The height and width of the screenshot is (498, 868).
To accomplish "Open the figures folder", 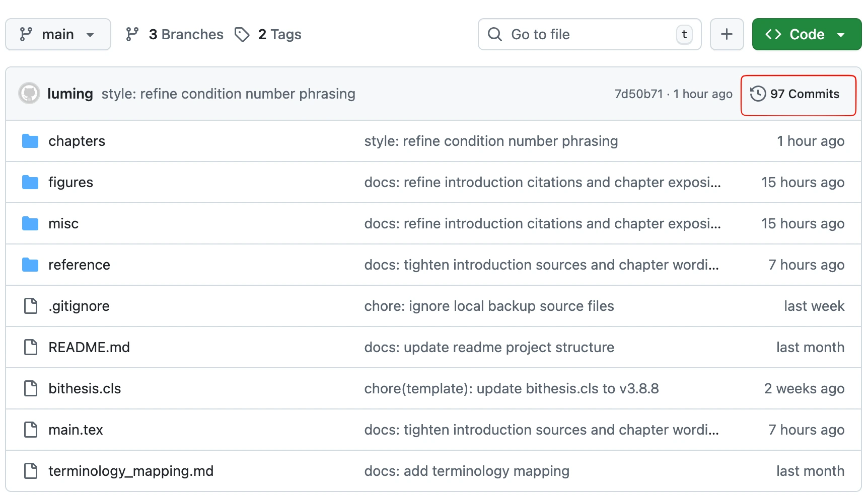I will point(70,182).
